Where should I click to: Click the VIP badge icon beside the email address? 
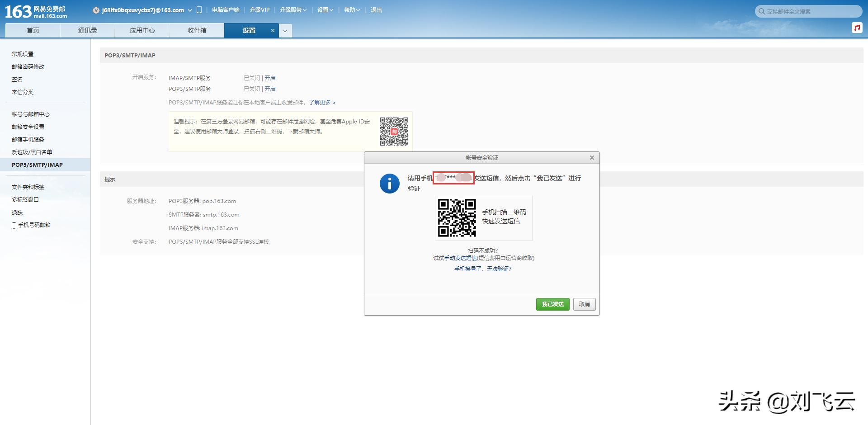coord(96,10)
